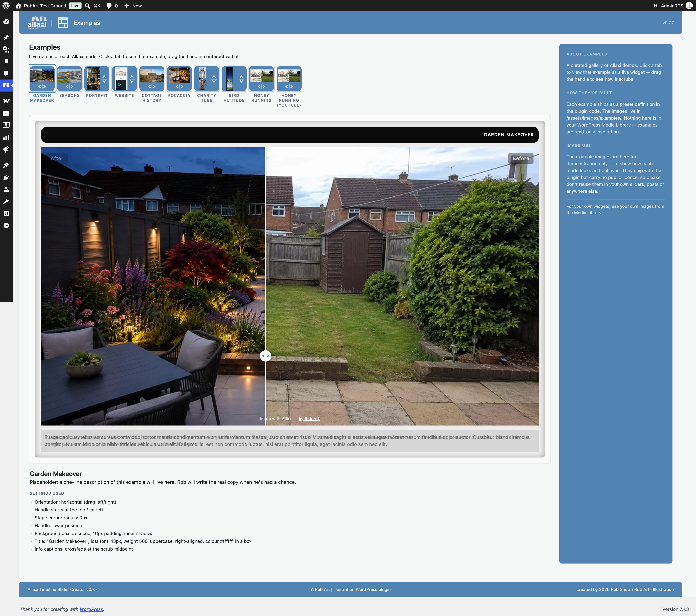Select the Seasons example tab

(69, 82)
